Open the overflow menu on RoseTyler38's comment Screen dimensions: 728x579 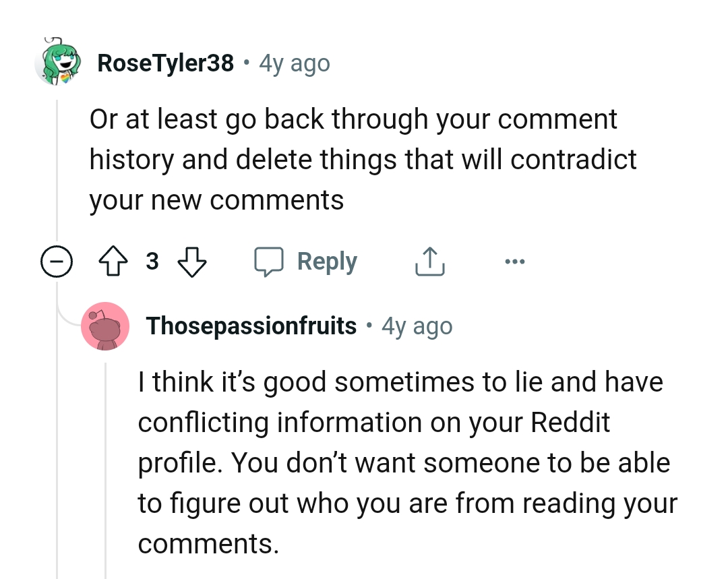[515, 262]
